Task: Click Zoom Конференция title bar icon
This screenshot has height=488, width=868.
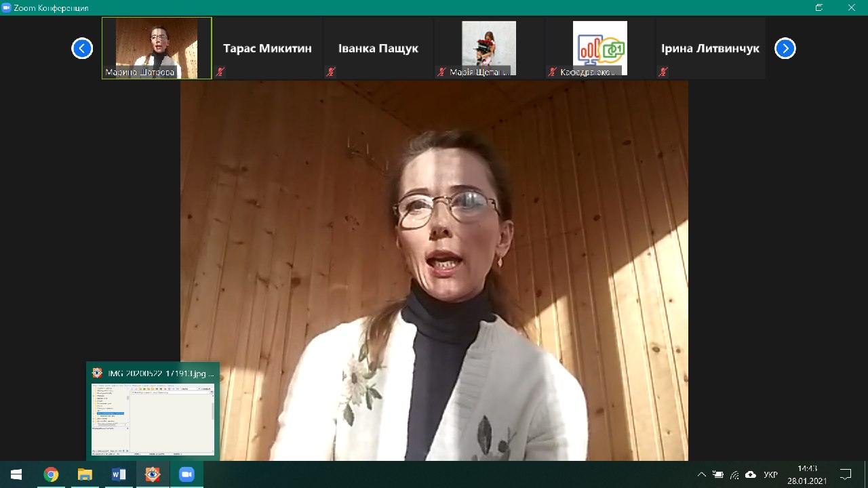Action: [x=6, y=7]
